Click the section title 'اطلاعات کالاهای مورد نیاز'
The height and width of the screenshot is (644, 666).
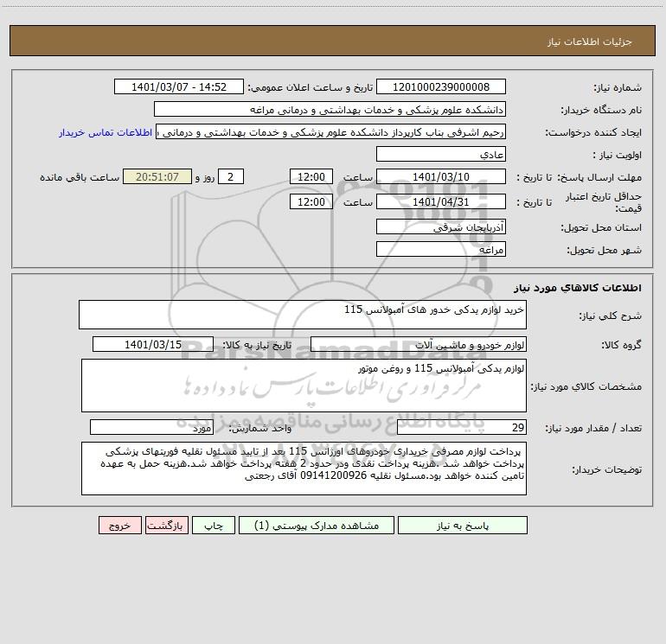pos(578,288)
